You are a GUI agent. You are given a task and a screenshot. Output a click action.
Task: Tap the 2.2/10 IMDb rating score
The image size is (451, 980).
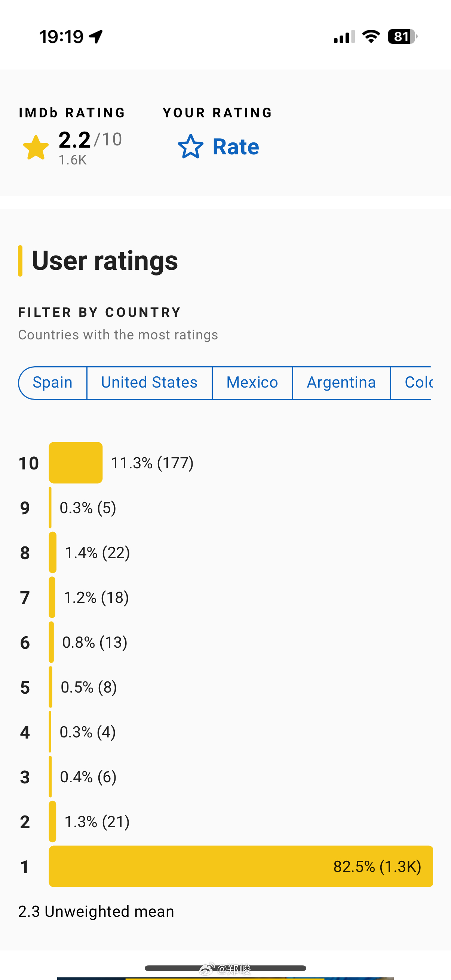[90, 140]
